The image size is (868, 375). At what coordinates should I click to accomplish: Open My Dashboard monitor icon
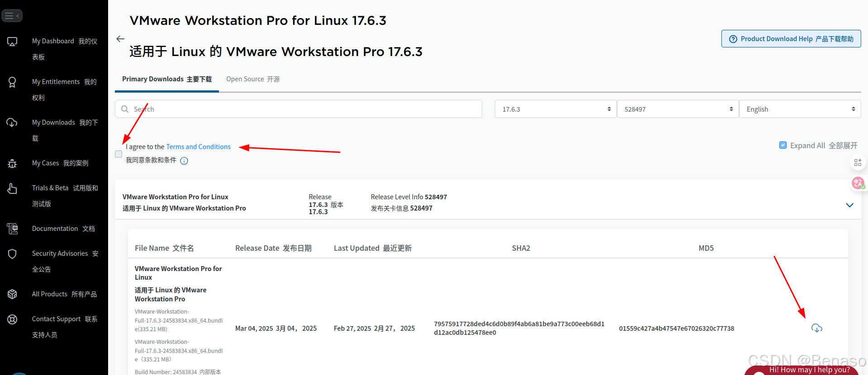coord(12,42)
